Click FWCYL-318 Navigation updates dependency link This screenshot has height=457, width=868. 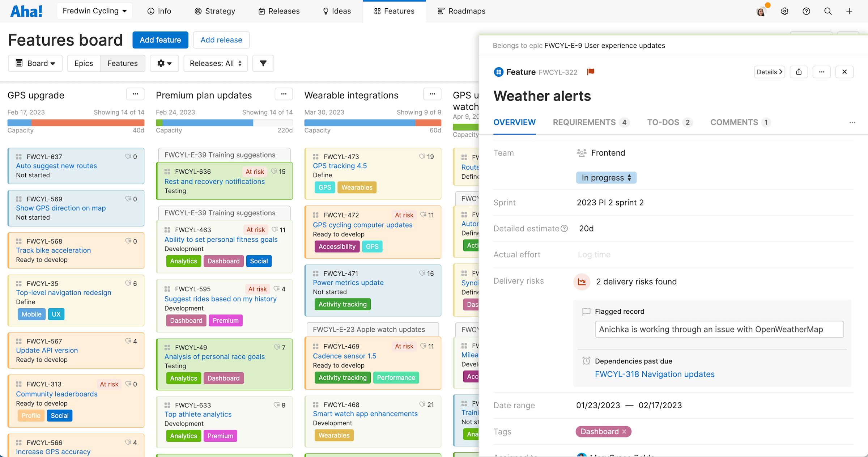point(655,374)
